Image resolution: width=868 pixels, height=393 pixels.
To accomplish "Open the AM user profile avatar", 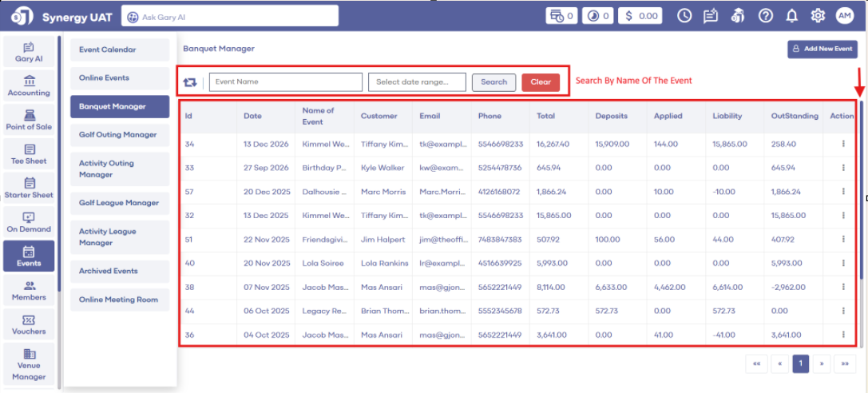I will (845, 16).
